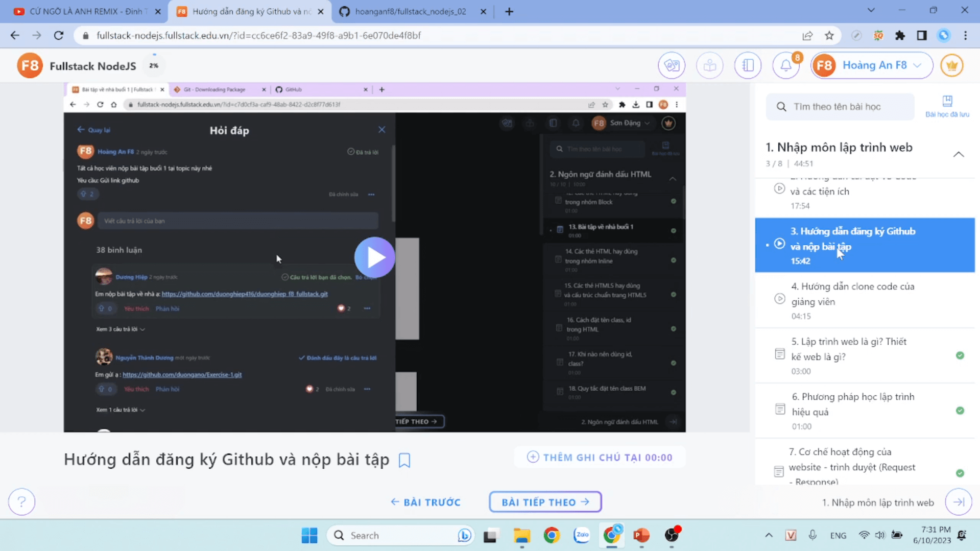
Task: Close the GitHub fullstack_nodejs_02 tab
Action: click(483, 11)
